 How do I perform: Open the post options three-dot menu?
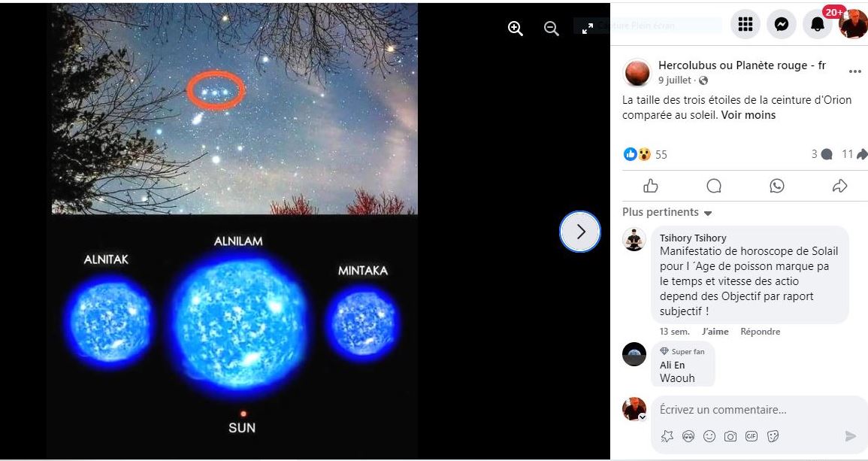tap(854, 71)
